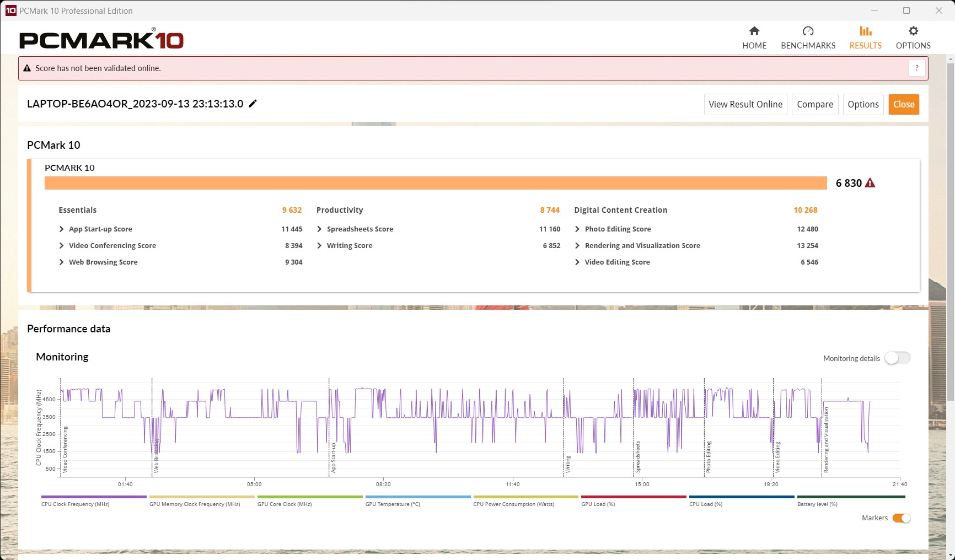The width and height of the screenshot is (955, 560).
Task: Click the scrollbar up arrow
Action: point(950,58)
